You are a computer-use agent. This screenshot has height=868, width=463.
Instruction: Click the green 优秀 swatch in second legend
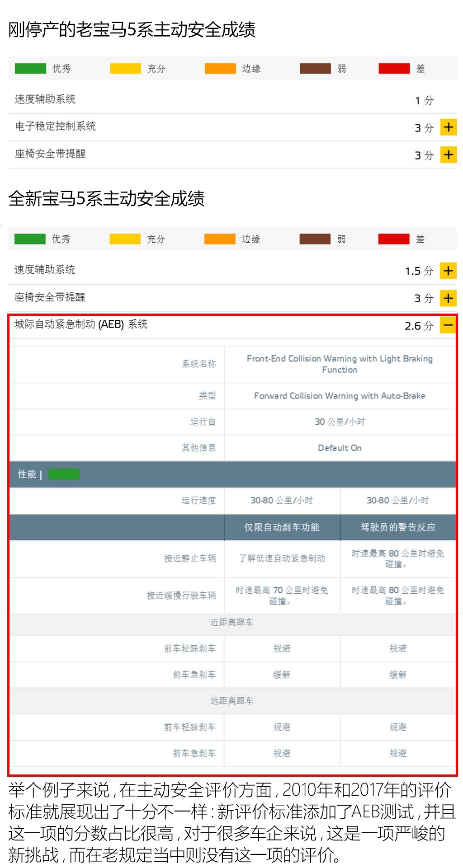[x=30, y=239]
